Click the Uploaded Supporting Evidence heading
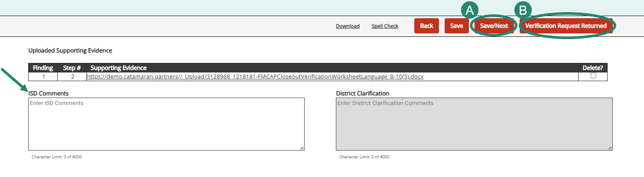644x177 pixels. pyautogui.click(x=70, y=51)
